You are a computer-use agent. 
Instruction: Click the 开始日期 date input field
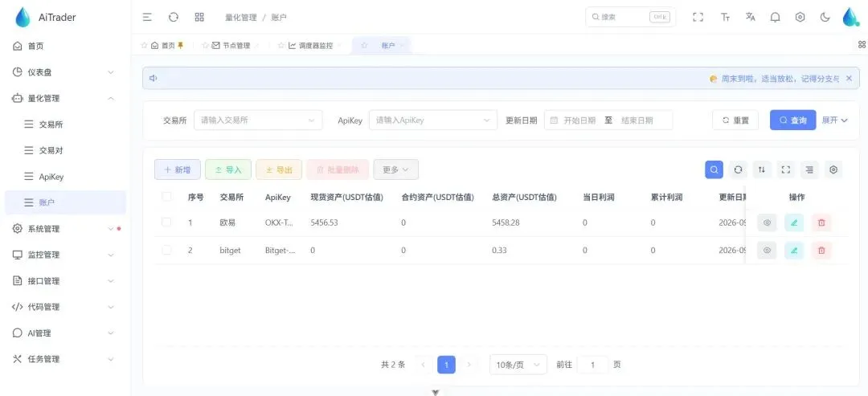pos(579,120)
